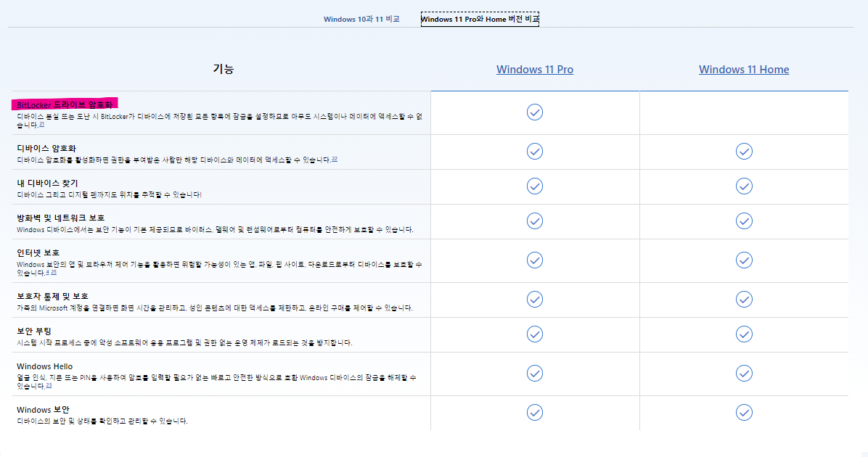Click the description under 내 디바이스 찾기
The height and width of the screenshot is (457, 868).
click(109, 194)
